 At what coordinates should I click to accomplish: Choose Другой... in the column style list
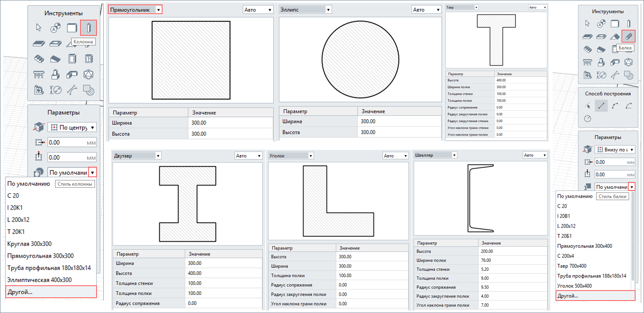(51, 292)
